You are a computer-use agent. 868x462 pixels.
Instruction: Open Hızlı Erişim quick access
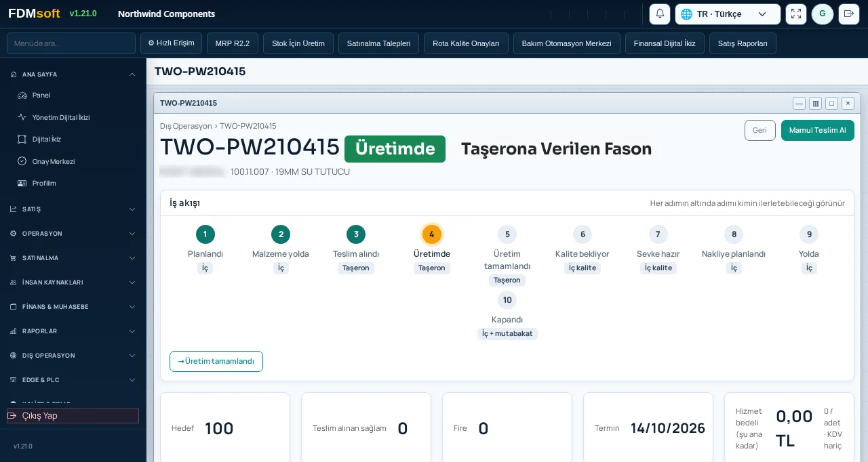click(x=172, y=43)
